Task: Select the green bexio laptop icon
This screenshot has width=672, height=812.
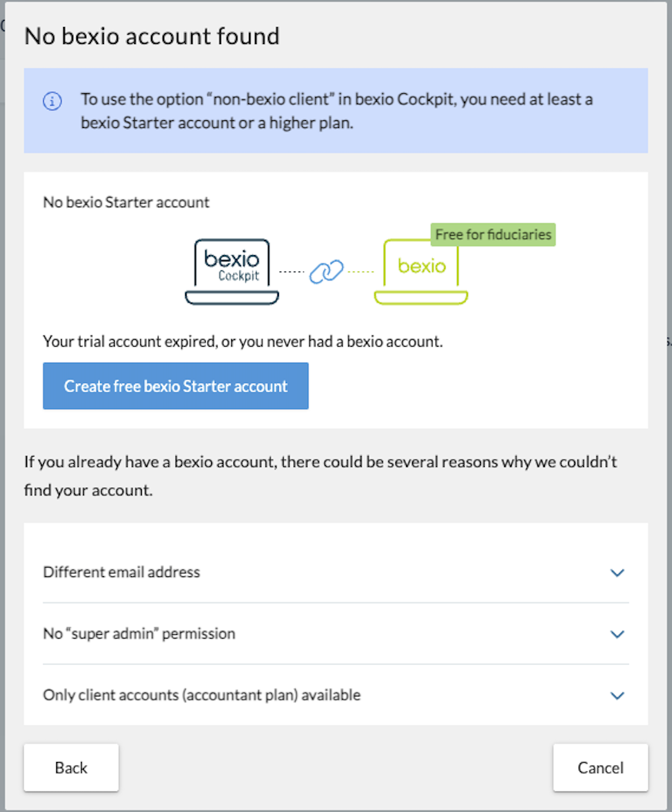Action: [420, 271]
